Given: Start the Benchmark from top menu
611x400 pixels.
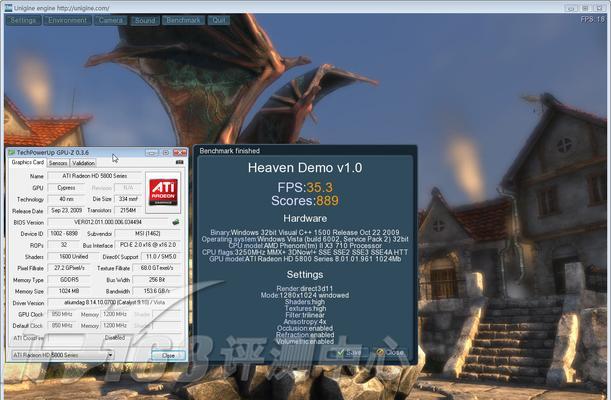Looking at the screenshot, I should click(183, 20).
